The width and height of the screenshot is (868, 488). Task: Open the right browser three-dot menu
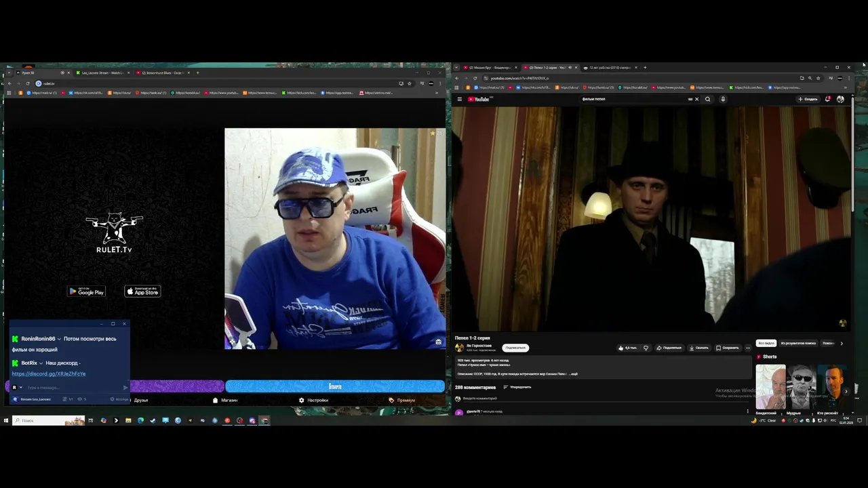tap(848, 78)
